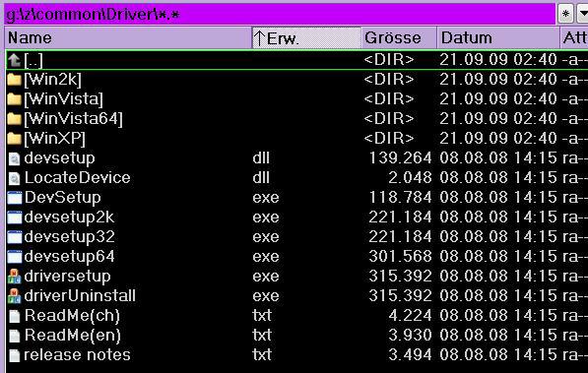The image size is (588, 373).
Task: Click the 3.494 size value
Action: click(x=410, y=354)
